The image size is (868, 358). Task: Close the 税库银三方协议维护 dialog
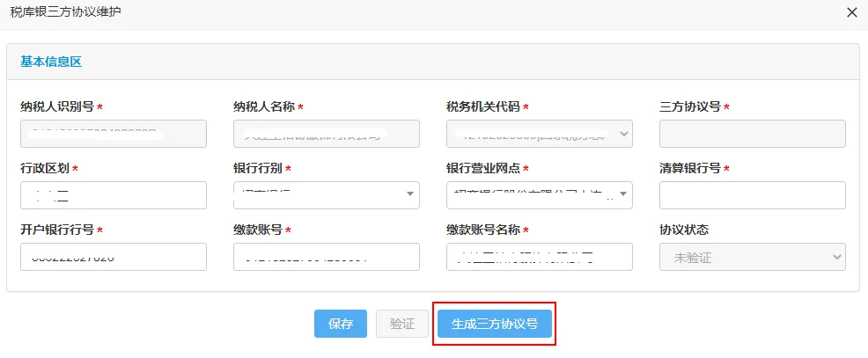[x=852, y=12]
